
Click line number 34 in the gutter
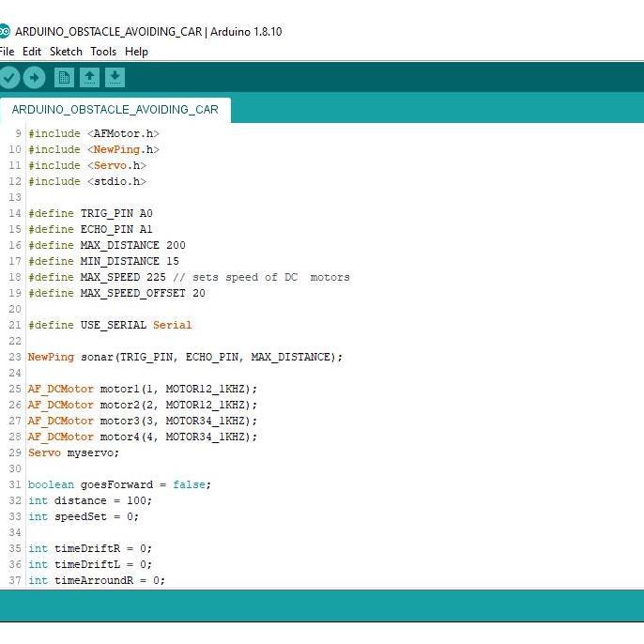coord(15,533)
